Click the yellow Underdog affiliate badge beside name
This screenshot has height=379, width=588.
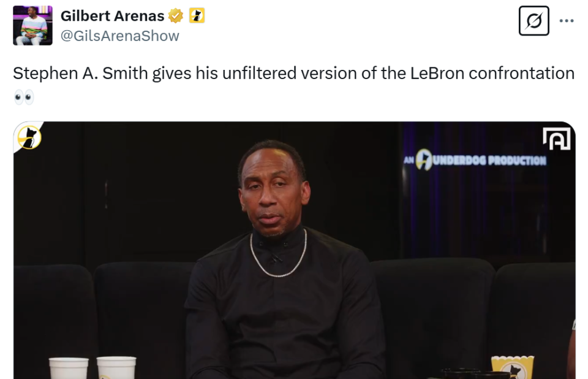[x=197, y=16]
